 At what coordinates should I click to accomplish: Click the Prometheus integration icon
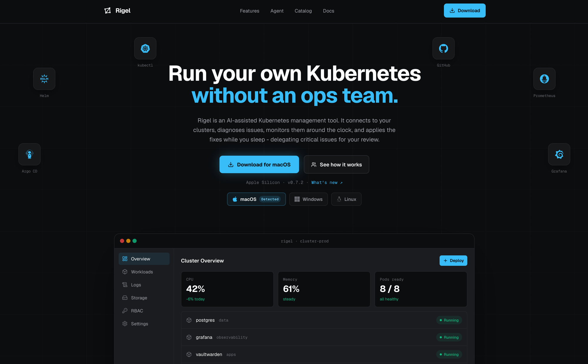[x=544, y=79]
